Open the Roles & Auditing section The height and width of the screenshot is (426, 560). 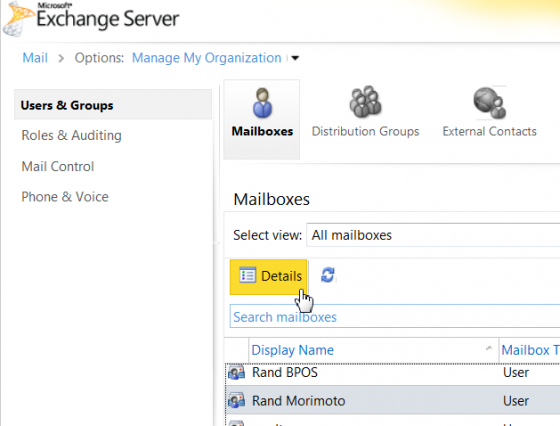coord(71,135)
